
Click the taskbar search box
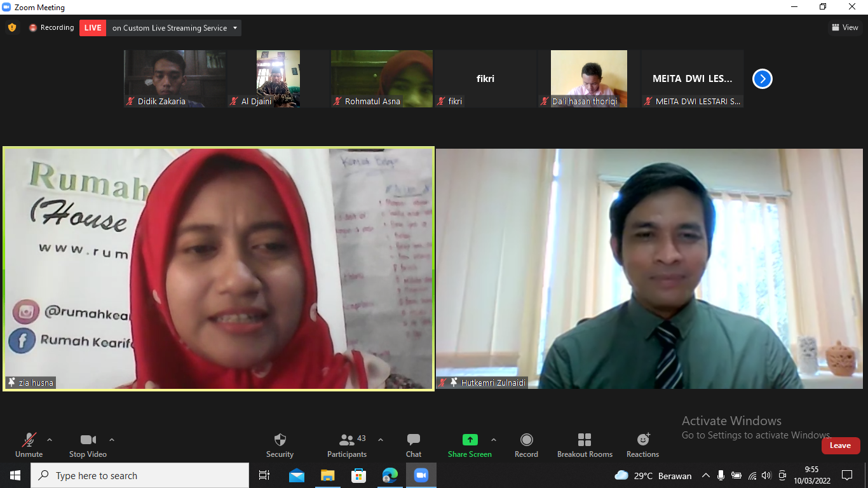(x=140, y=475)
